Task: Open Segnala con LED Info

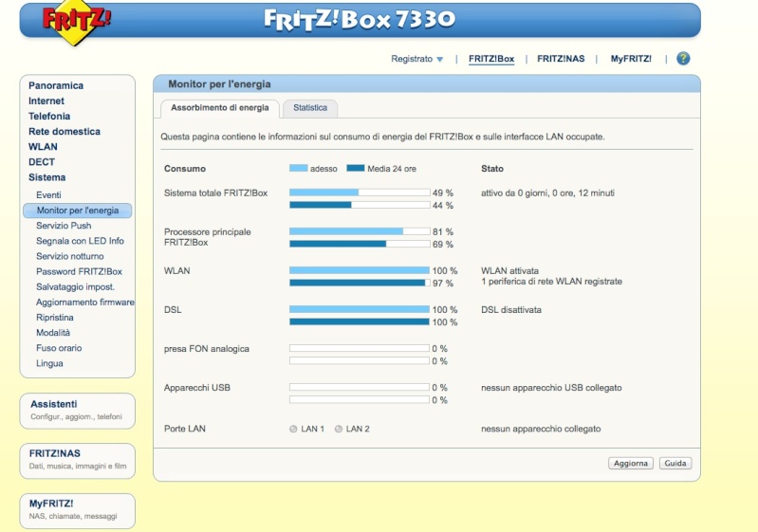Action: coord(80,241)
